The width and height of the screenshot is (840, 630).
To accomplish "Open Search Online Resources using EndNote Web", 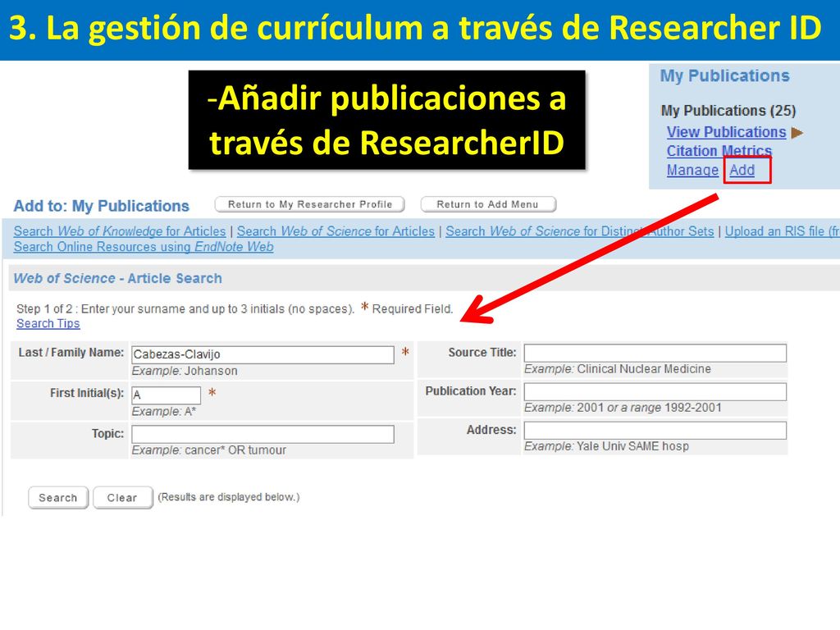I will tap(144, 246).
